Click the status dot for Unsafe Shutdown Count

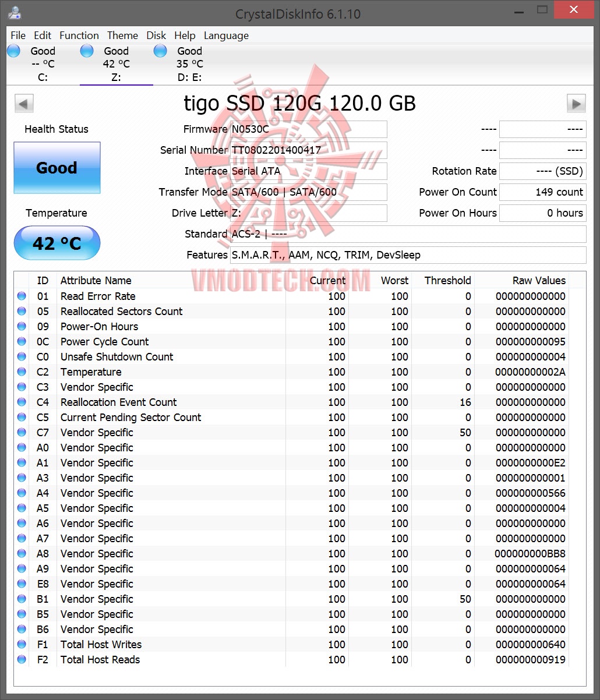[x=22, y=356]
